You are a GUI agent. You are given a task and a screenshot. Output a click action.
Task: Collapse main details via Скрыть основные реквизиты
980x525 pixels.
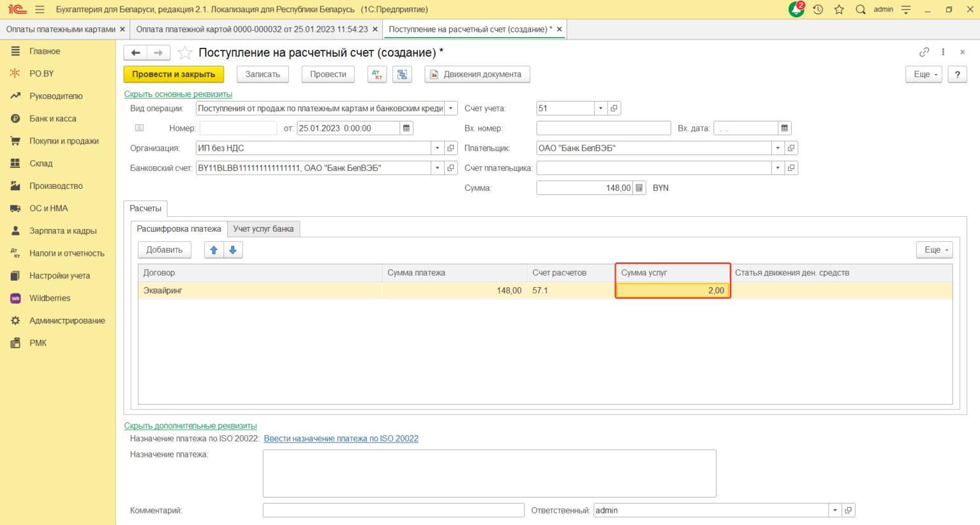pos(178,94)
